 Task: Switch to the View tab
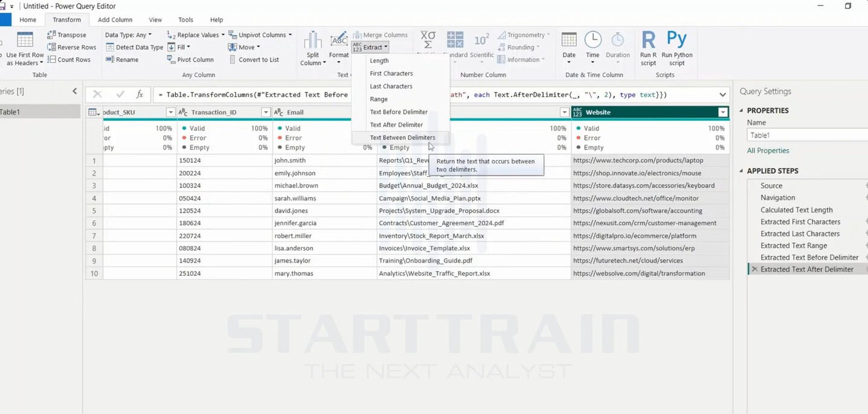point(155,20)
